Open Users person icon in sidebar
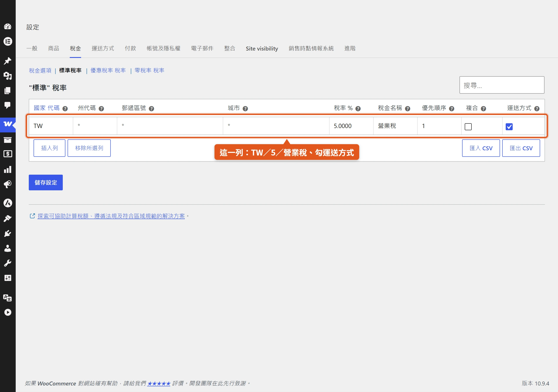This screenshot has width=558, height=392. (8, 248)
